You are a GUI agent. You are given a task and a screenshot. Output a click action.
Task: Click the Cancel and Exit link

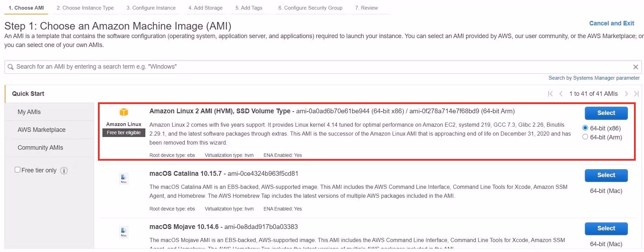[612, 23]
